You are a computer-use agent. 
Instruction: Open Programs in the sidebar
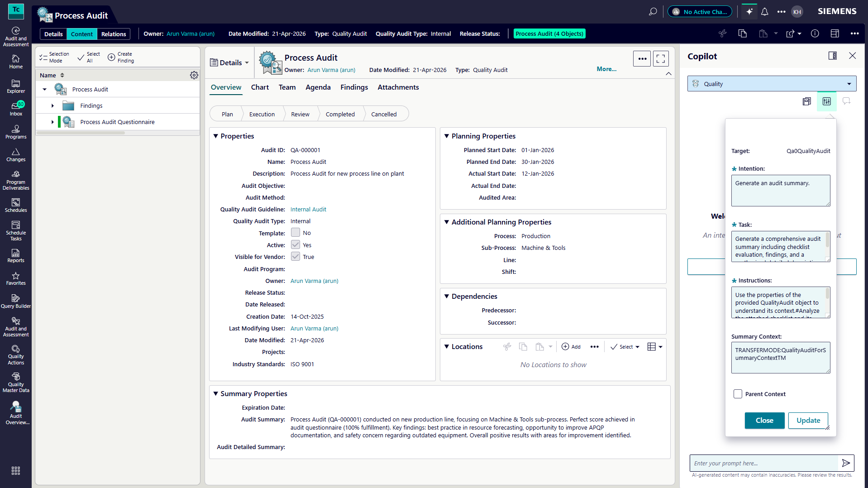click(16, 132)
